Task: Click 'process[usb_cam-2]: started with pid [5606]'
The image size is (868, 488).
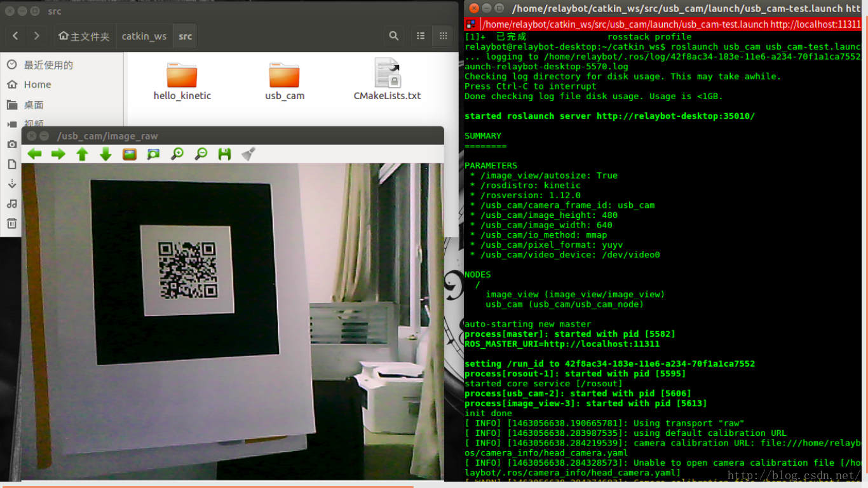Action: [x=578, y=393]
